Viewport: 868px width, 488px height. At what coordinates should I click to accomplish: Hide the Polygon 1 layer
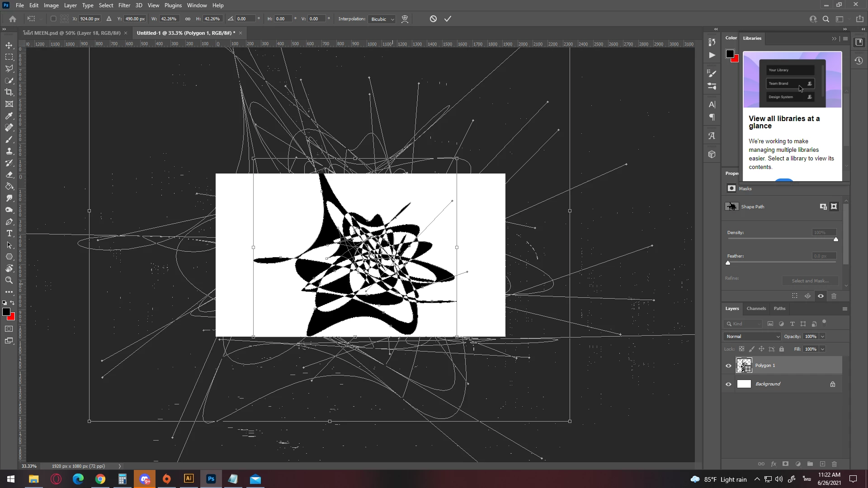pyautogui.click(x=728, y=366)
